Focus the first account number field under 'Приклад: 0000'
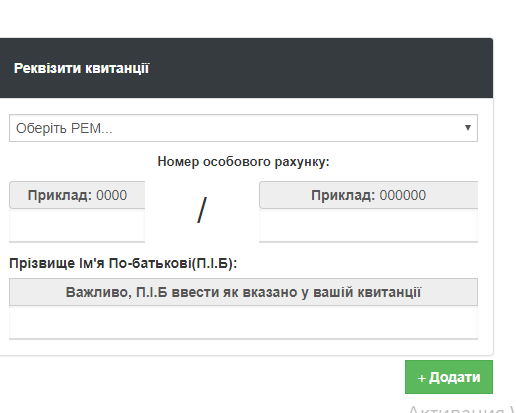516x413 pixels. coord(77,225)
